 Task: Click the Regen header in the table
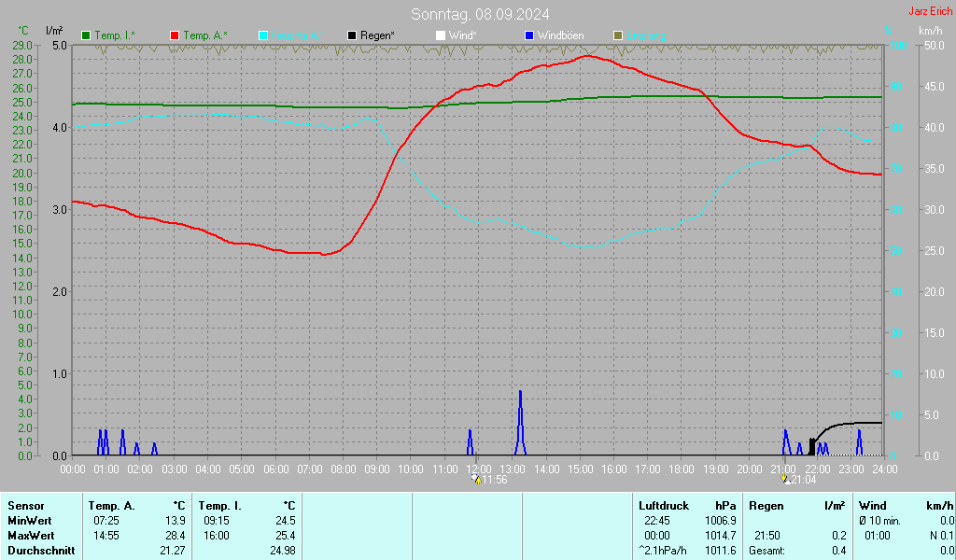pyautogui.click(x=766, y=505)
